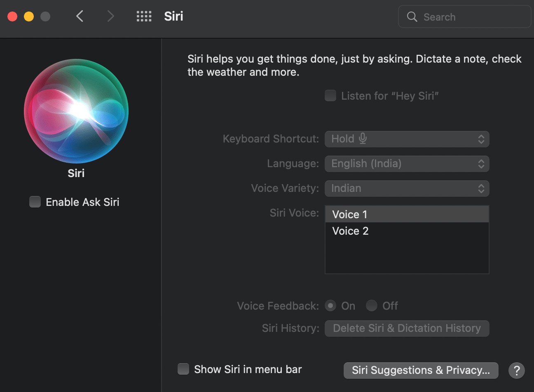Image resolution: width=534 pixels, height=392 pixels.
Task: Open the Keyboard Shortcut dropdown
Action: pos(407,139)
